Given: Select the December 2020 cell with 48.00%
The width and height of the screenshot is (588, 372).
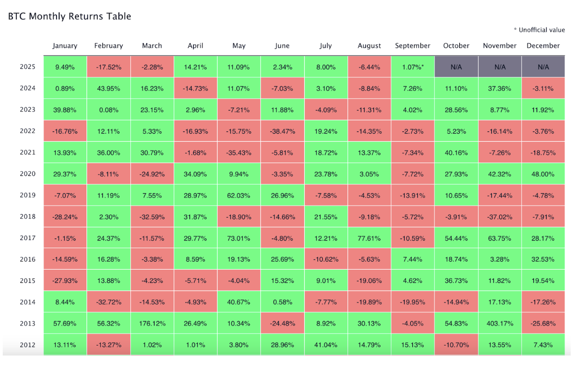Looking at the screenshot, I should 543,174.
